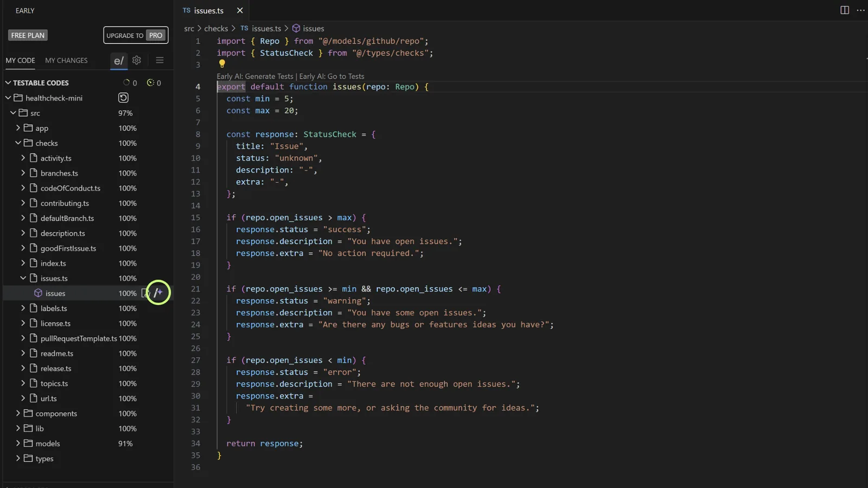
Task: Expand activity.ts in the tree
Action: click(x=23, y=158)
